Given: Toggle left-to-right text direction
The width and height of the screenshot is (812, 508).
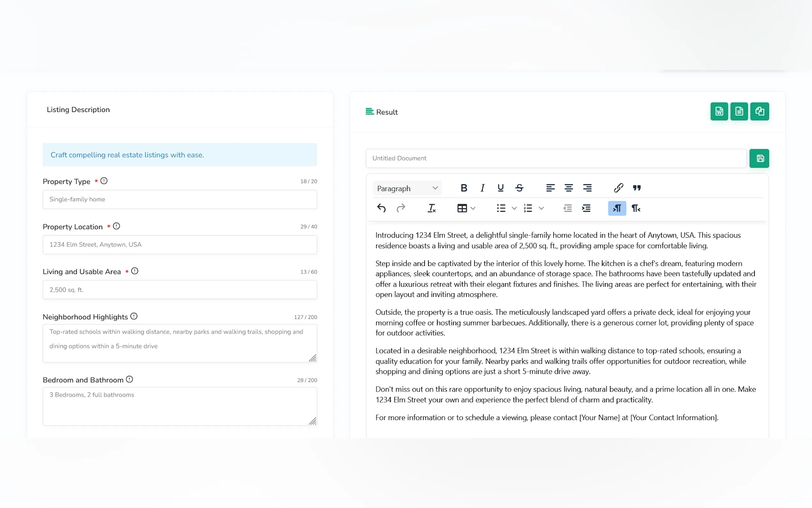Looking at the screenshot, I should click(617, 208).
